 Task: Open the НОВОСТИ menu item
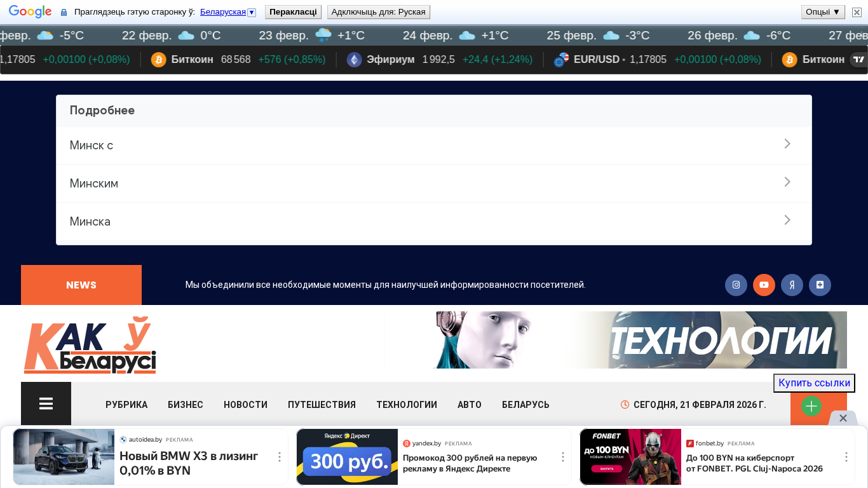[x=245, y=405]
